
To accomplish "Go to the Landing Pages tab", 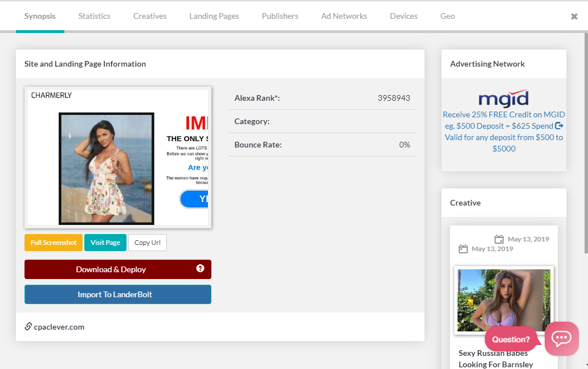I will point(214,16).
